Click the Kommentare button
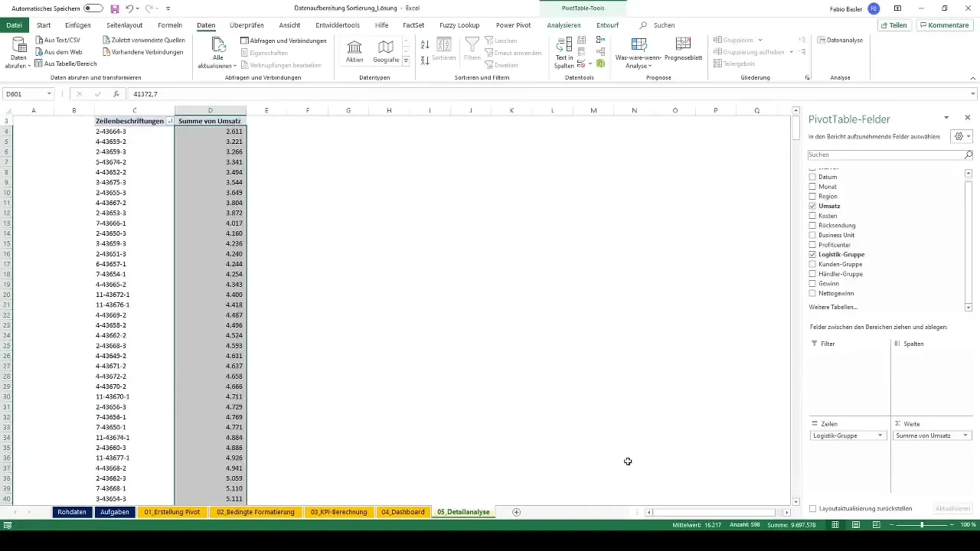This screenshot has height=551, width=980. pos(944,25)
